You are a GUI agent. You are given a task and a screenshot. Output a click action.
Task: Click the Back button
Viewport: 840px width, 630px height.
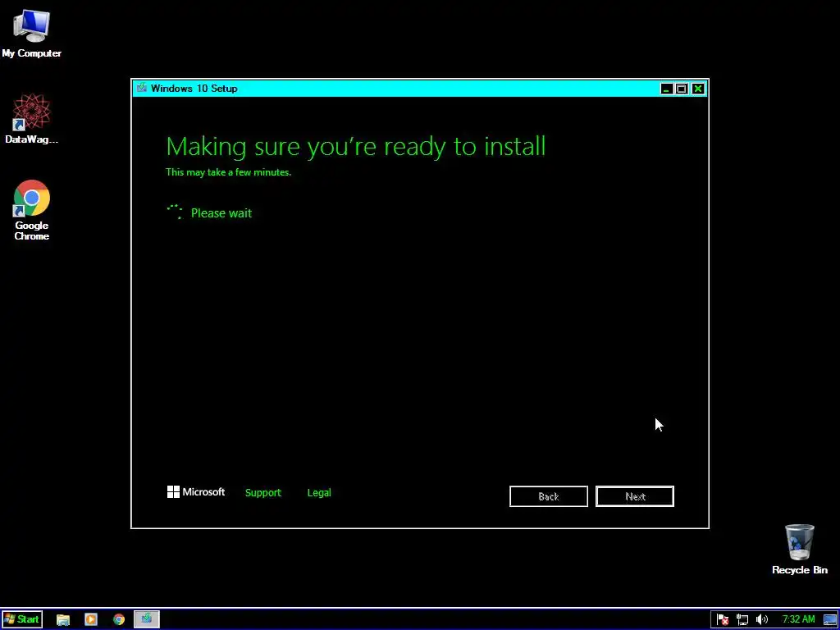[549, 496]
